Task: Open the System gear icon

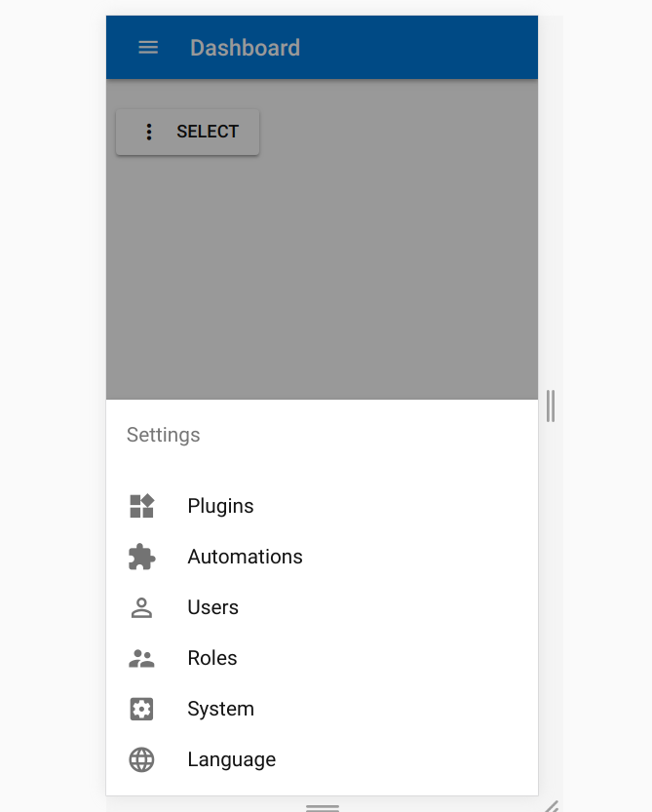Action: tap(141, 709)
